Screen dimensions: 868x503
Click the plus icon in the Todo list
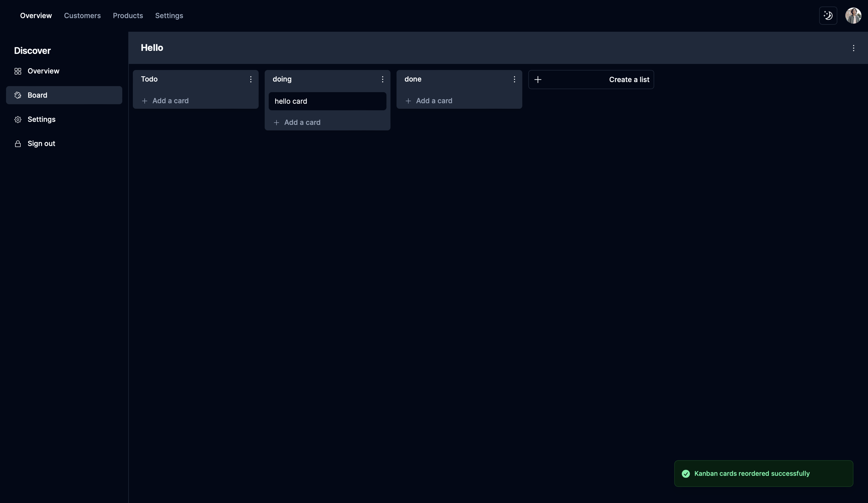[145, 101]
